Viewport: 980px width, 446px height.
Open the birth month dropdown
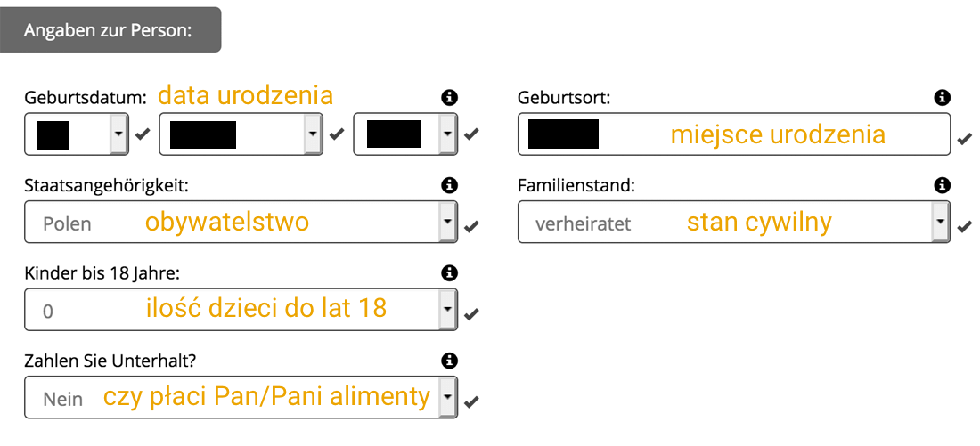coord(241,134)
